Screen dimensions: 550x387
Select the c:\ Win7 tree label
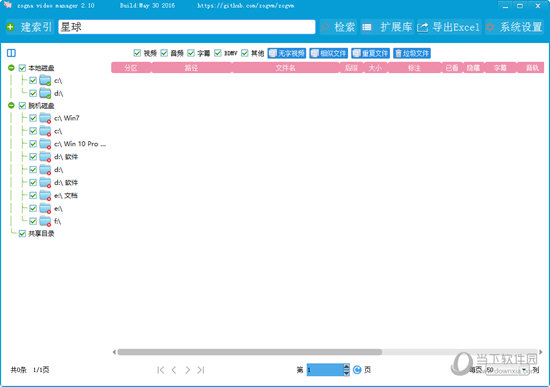(67, 118)
